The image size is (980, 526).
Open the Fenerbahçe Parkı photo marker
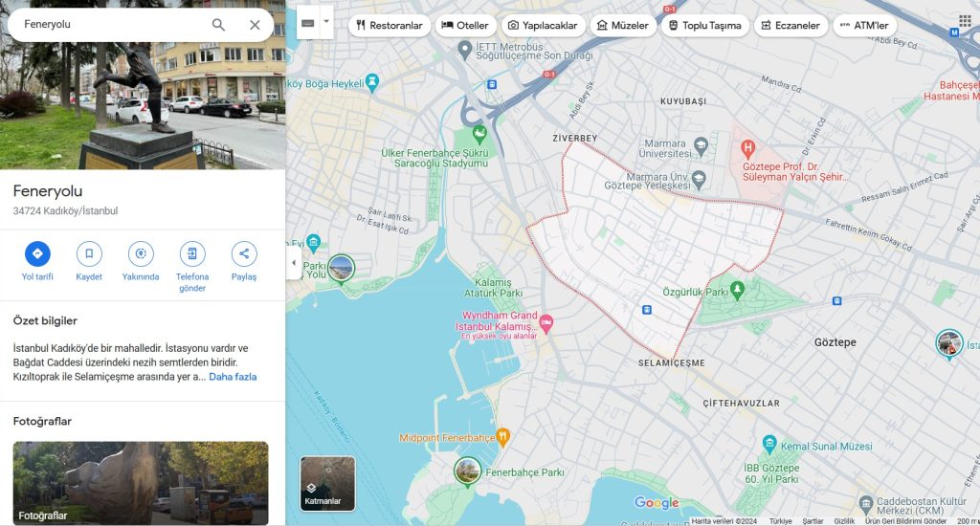[467, 471]
